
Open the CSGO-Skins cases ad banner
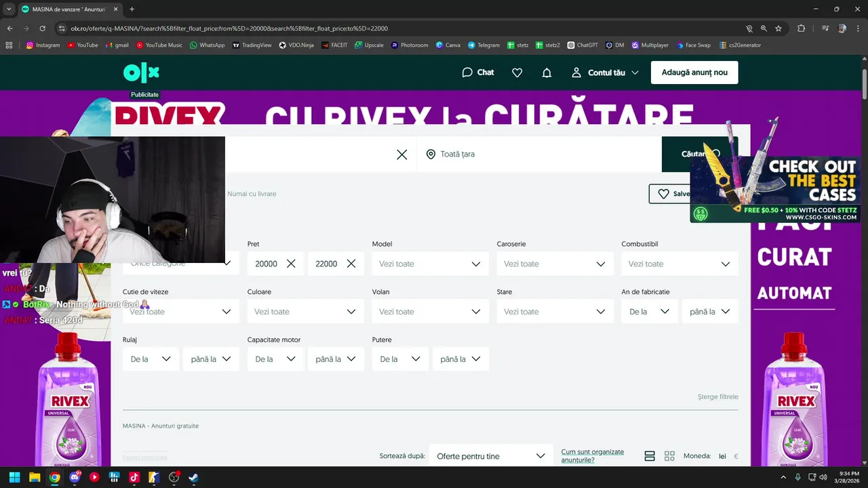click(776, 190)
